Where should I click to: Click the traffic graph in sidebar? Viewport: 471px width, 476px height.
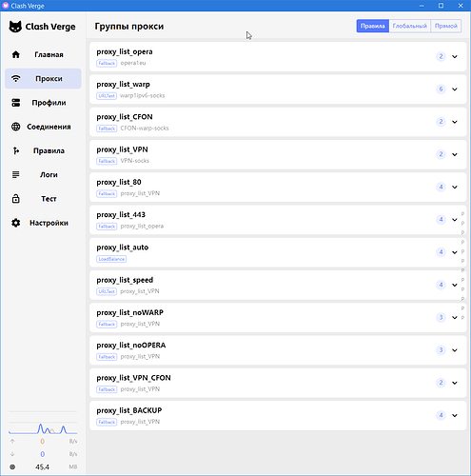pyautogui.click(x=43, y=428)
